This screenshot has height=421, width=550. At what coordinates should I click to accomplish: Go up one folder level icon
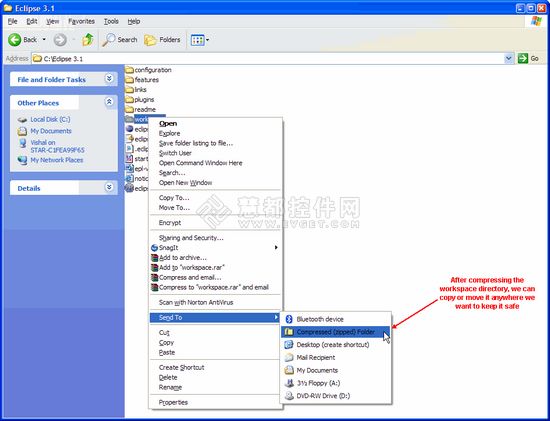[88, 40]
